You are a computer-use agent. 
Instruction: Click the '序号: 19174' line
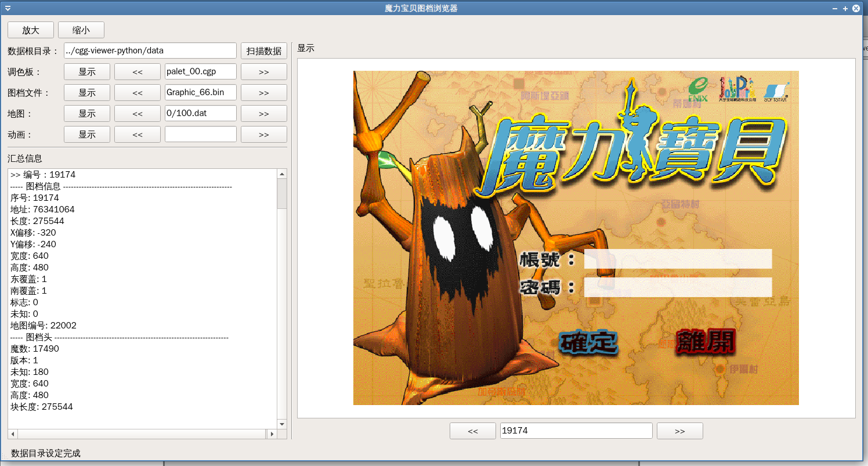tap(35, 198)
